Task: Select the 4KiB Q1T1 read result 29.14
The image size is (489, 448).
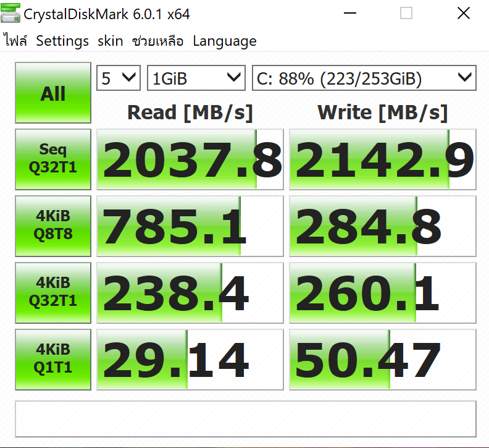Action: point(190,360)
